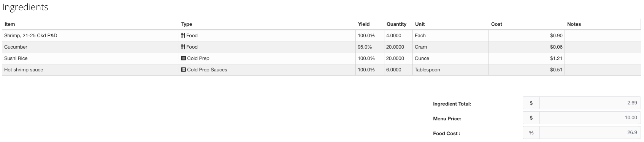Click the Cucumber item name

pyautogui.click(x=16, y=47)
